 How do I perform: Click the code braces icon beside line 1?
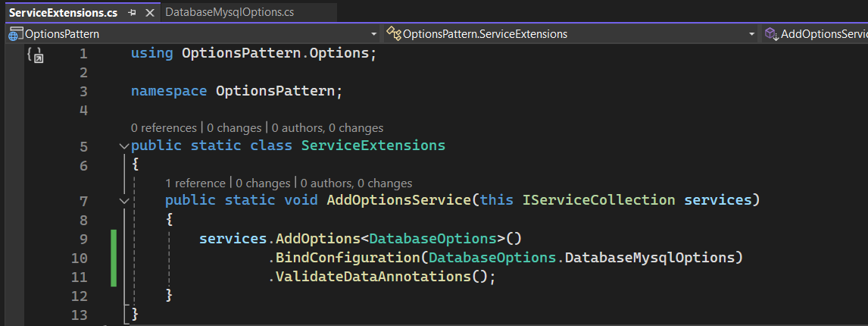(x=34, y=55)
